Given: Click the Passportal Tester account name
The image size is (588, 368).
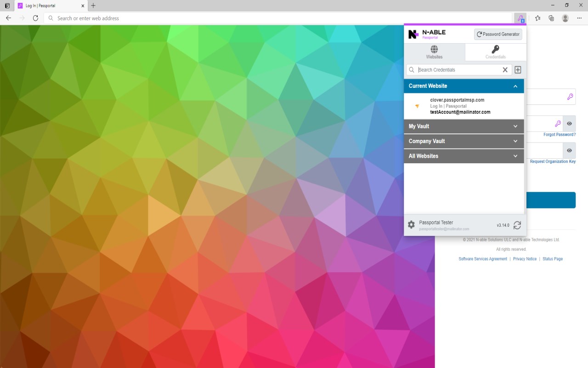Looking at the screenshot, I should (x=436, y=223).
